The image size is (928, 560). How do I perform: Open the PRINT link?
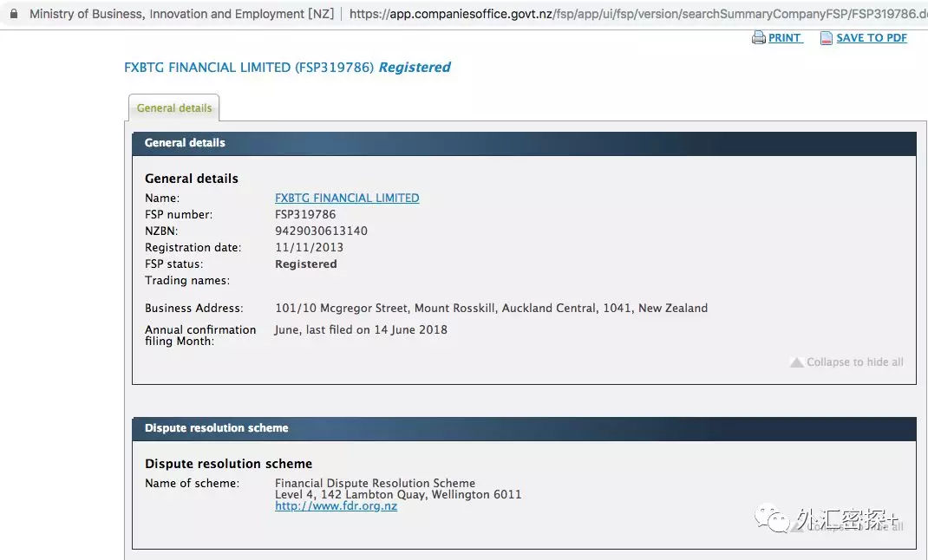coord(785,38)
